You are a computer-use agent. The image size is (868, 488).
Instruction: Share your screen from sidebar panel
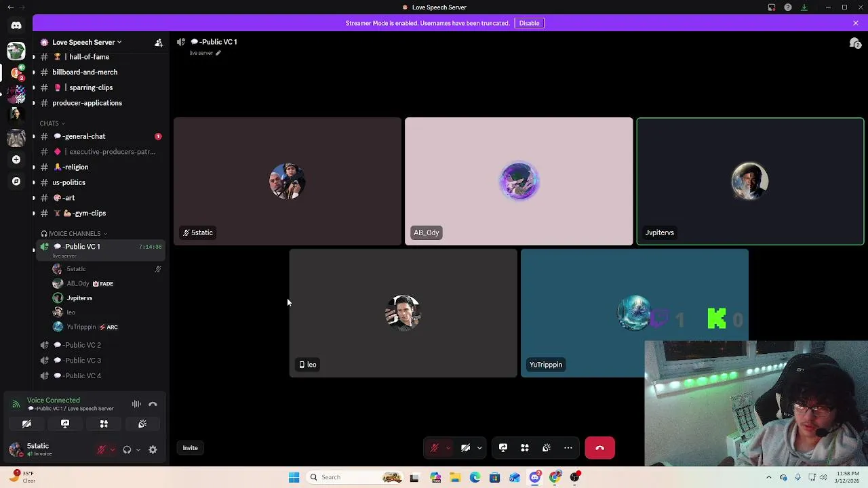65,424
